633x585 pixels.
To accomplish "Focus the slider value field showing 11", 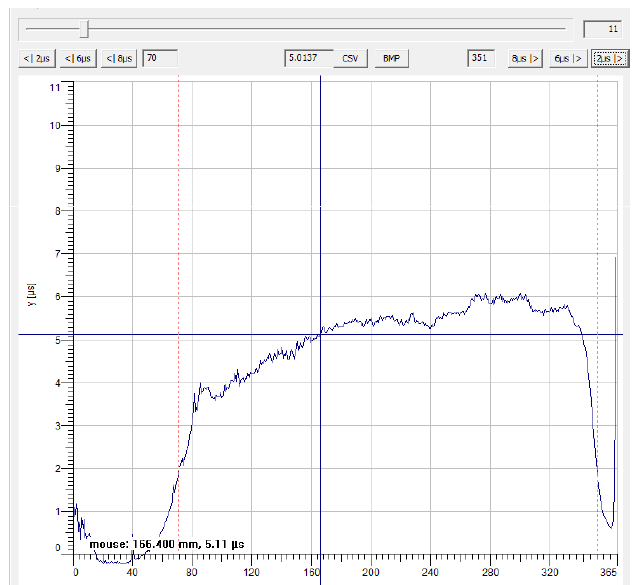I will click(602, 29).
